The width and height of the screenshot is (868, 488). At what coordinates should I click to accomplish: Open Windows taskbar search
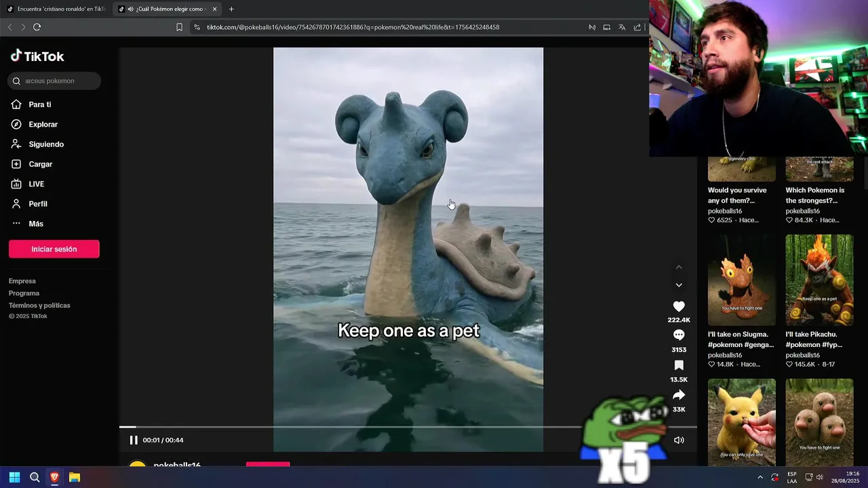35,477
